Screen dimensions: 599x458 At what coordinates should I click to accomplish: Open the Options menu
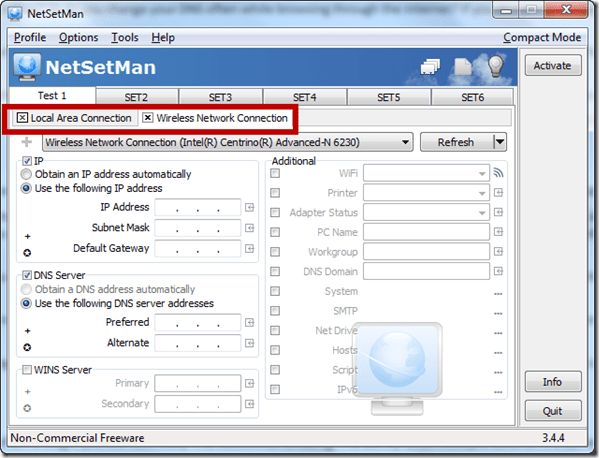pyautogui.click(x=78, y=37)
